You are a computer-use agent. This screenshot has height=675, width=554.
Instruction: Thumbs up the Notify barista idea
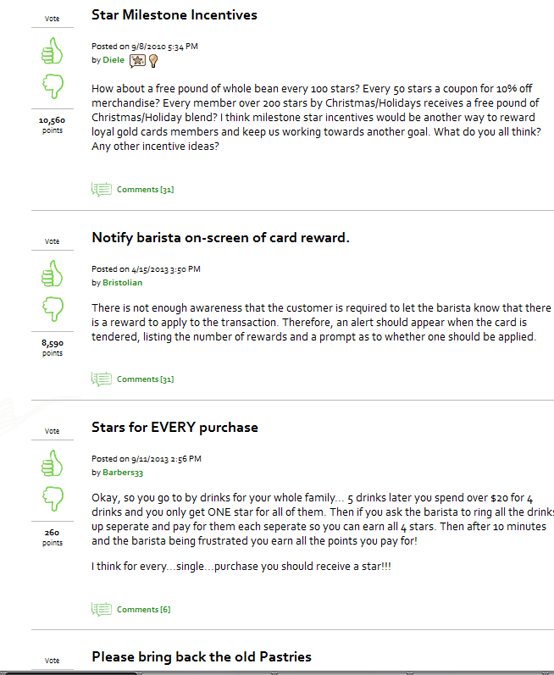[52, 273]
